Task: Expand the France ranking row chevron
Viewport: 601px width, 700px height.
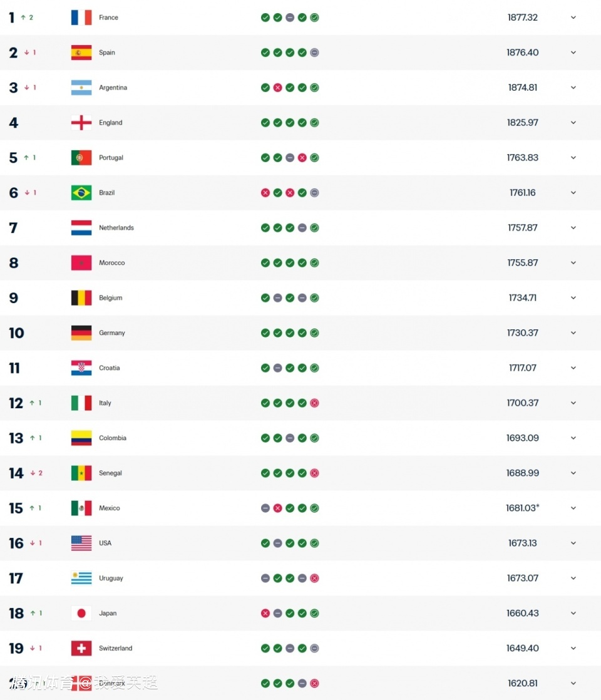Action: click(x=573, y=18)
